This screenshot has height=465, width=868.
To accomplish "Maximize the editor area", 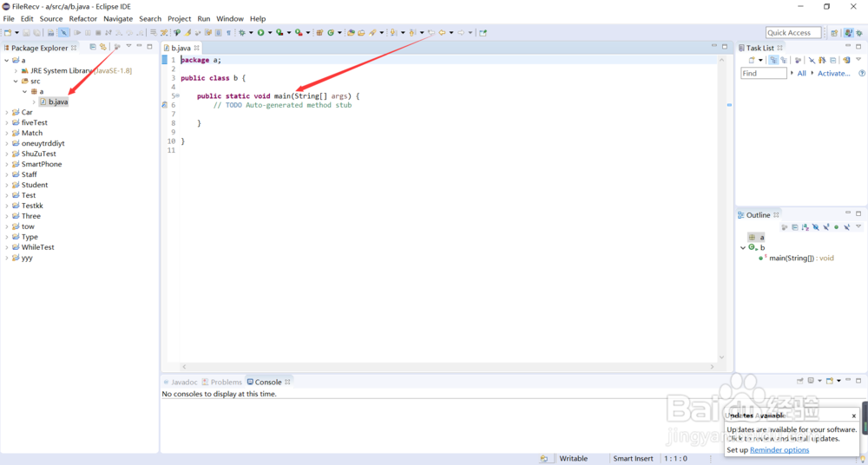I will [x=725, y=47].
